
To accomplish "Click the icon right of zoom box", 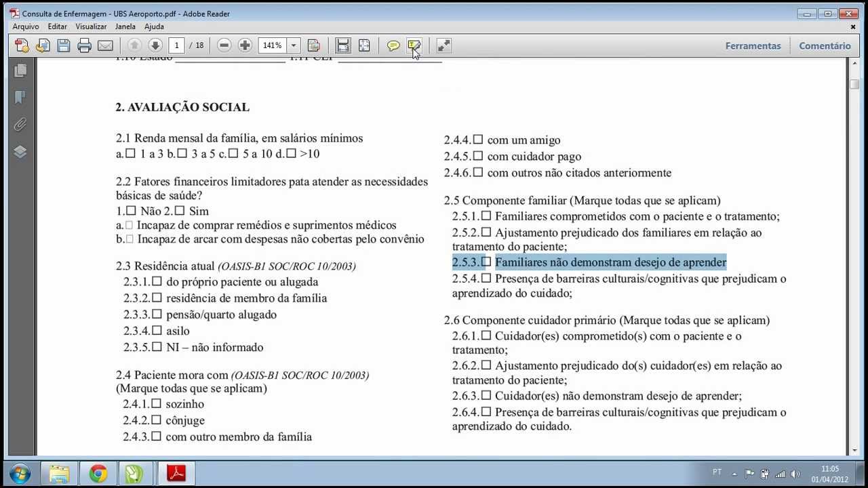I will pyautogui.click(x=313, y=45).
